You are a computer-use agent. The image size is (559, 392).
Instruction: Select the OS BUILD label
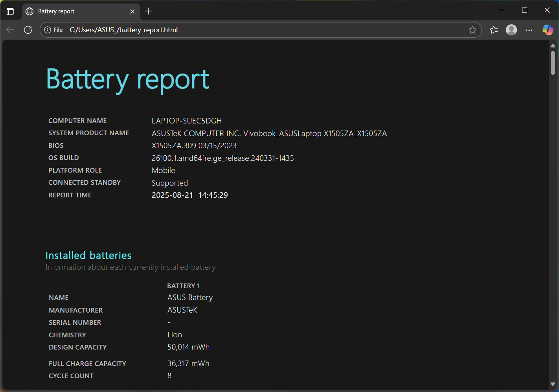(64, 158)
